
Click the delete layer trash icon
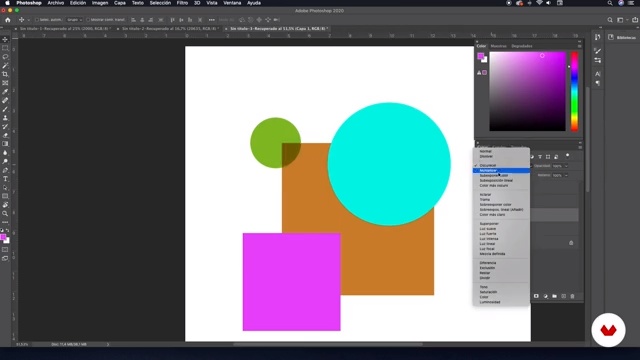[572, 296]
